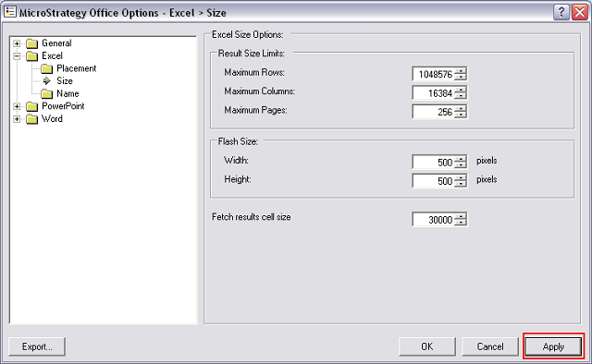
Task: Decrease Maximum Rows with down arrow
Action: 461,77
